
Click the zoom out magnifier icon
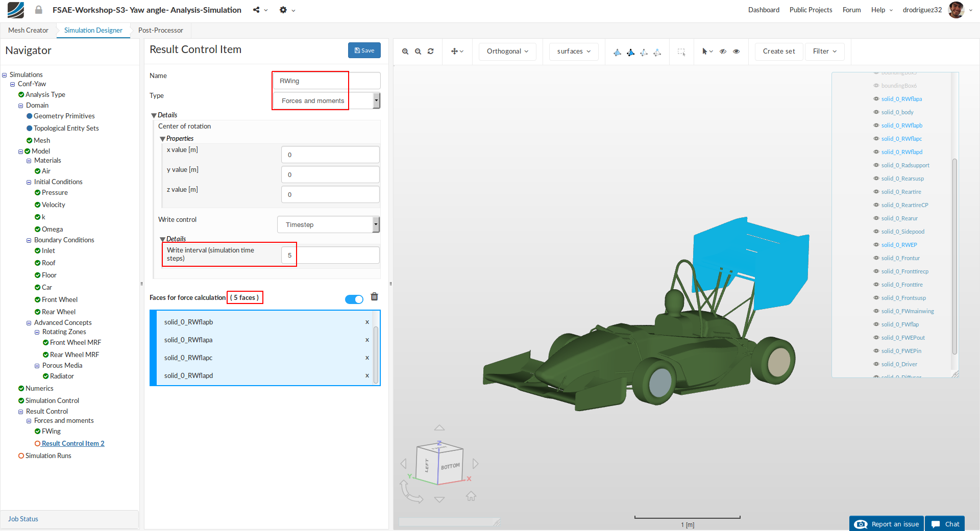(418, 52)
